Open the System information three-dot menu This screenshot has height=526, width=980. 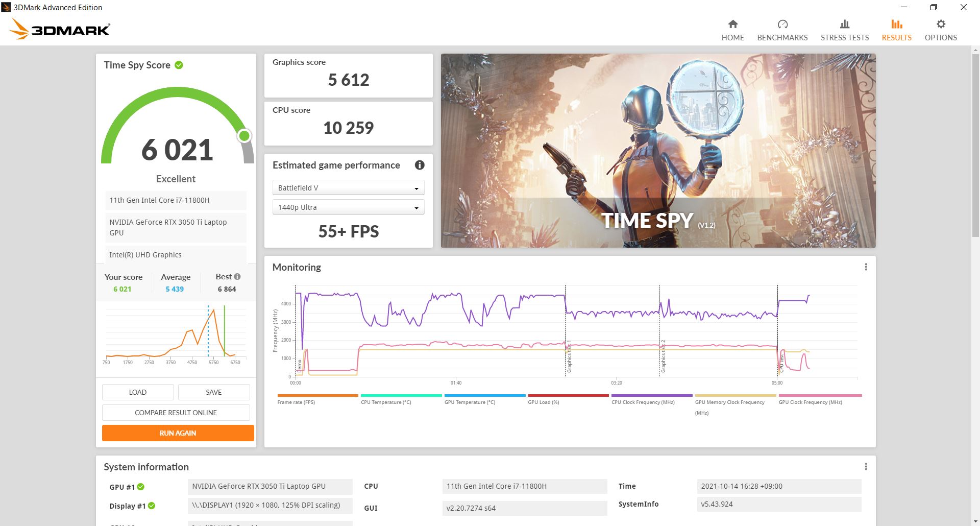point(866,467)
